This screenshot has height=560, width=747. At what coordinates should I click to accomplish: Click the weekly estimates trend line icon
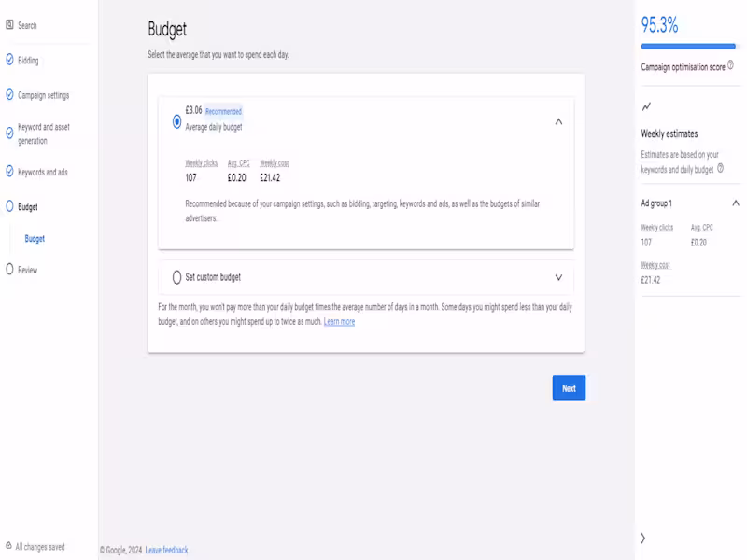click(x=646, y=106)
